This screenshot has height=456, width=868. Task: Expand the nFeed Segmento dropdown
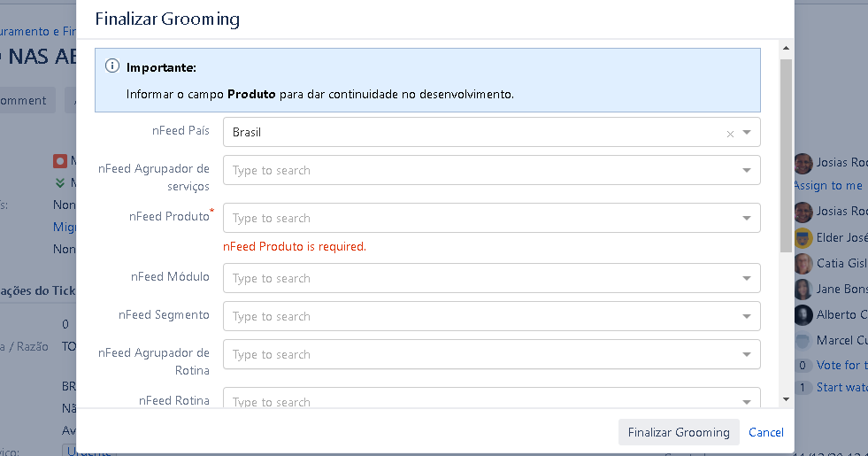point(748,316)
